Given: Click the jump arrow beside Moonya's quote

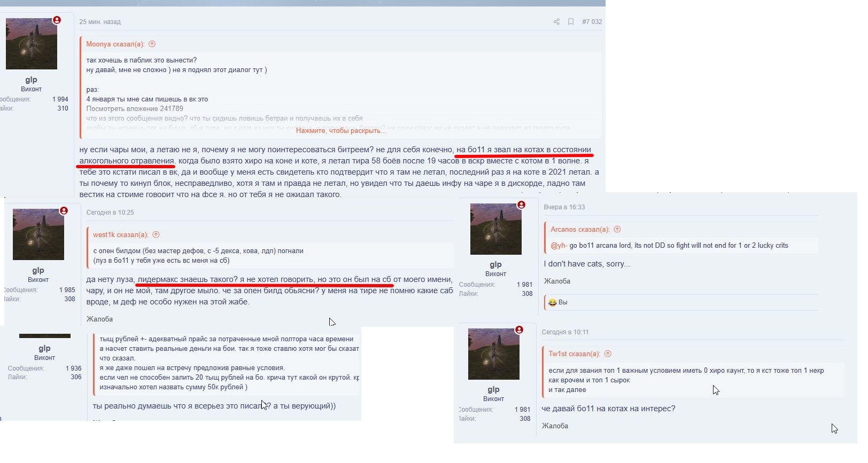Looking at the screenshot, I should point(152,44).
